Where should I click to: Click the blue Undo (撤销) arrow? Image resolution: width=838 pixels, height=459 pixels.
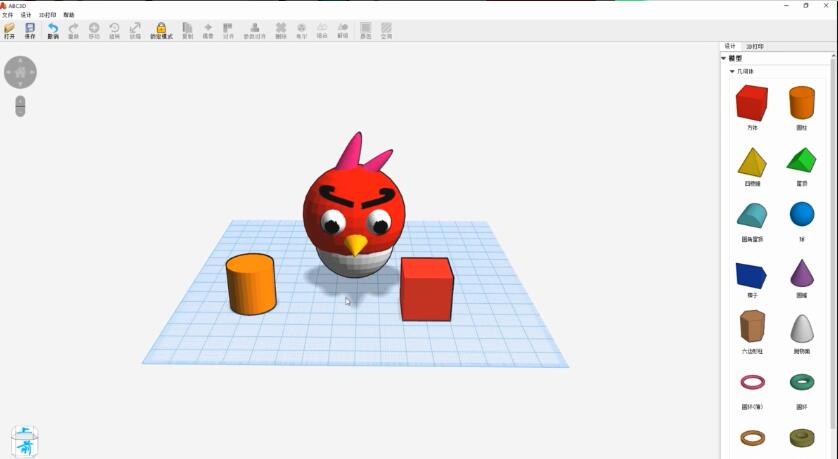(53, 28)
